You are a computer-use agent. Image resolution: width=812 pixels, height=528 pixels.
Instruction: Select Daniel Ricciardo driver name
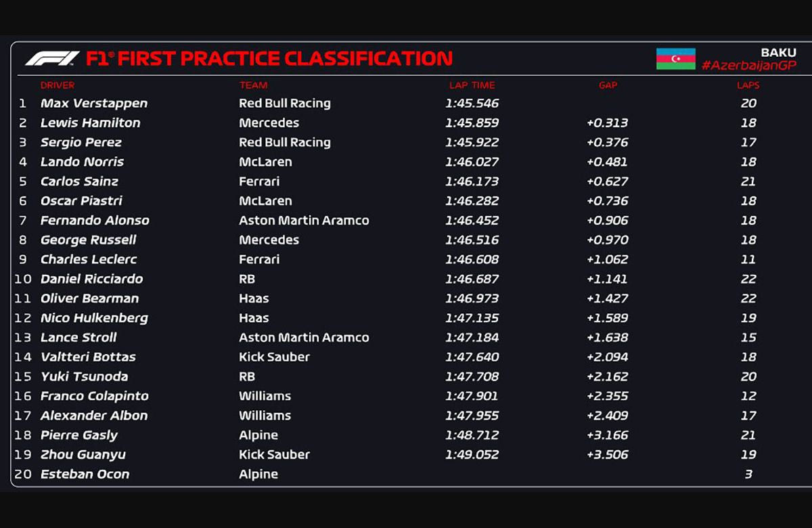(x=91, y=279)
